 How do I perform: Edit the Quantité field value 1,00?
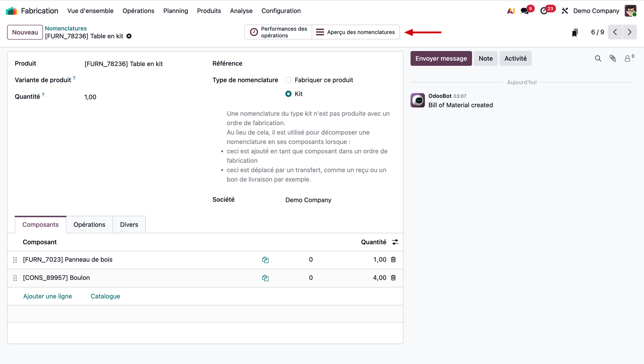[x=91, y=97]
